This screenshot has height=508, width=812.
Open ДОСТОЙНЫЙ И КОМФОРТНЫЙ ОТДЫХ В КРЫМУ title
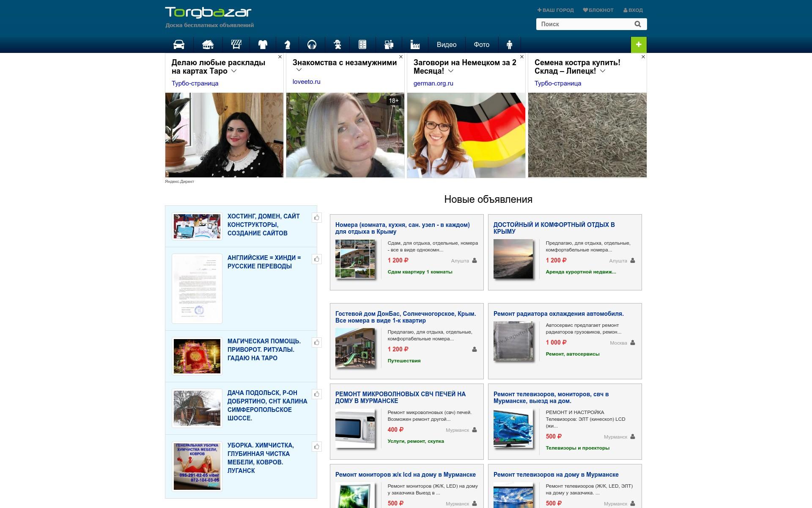554,228
